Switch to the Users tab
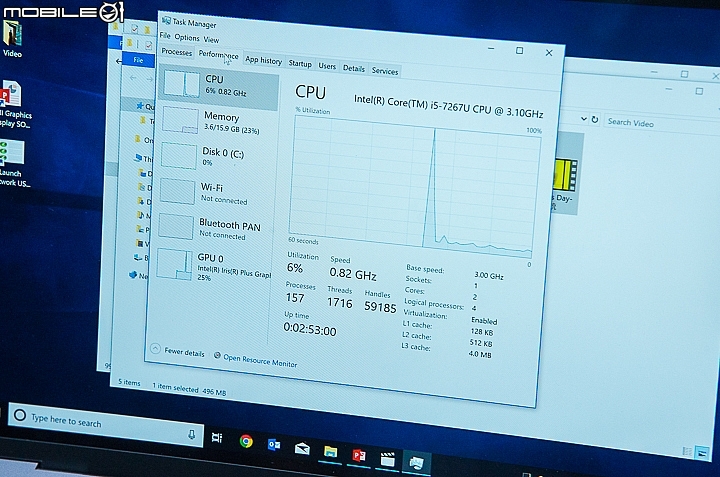 coord(327,66)
